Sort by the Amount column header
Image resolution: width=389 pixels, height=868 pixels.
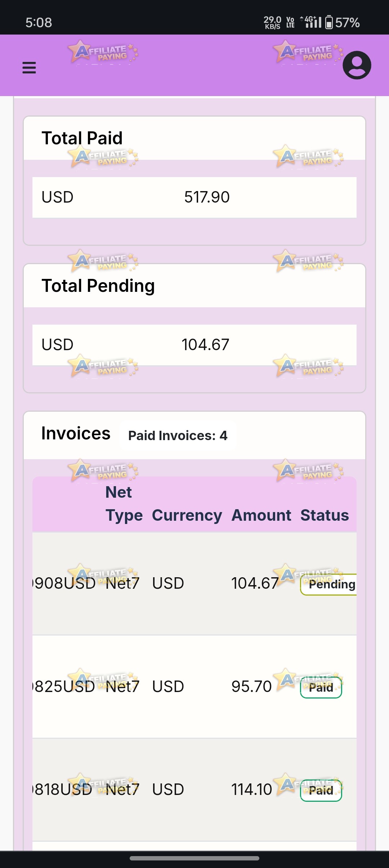(261, 515)
